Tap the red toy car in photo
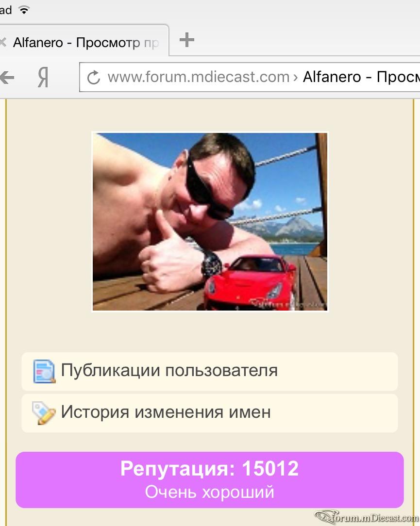The height and width of the screenshot is (526, 420). (x=251, y=282)
